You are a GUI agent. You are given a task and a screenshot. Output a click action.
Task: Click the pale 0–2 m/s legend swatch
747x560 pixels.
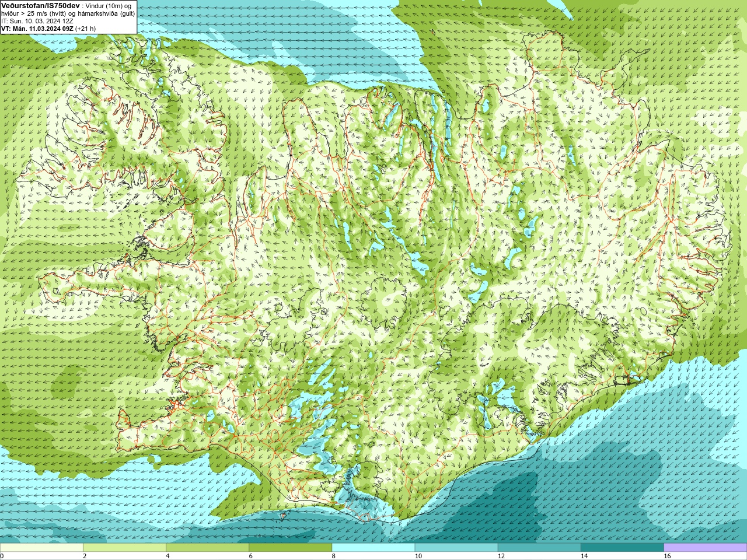[41, 547]
